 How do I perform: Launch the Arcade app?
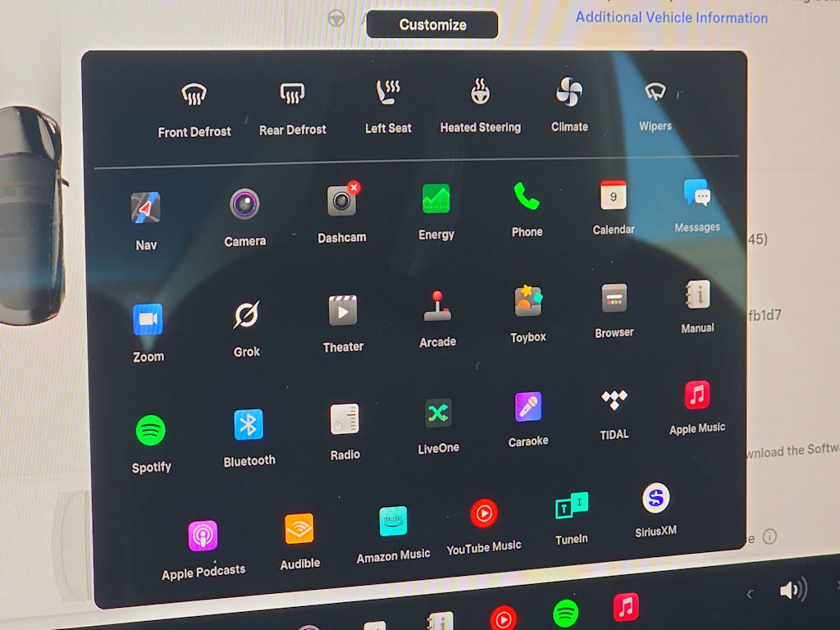pos(437,307)
